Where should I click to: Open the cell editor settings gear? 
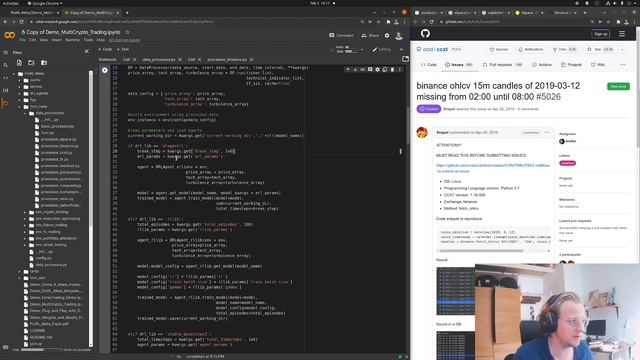[377, 70]
